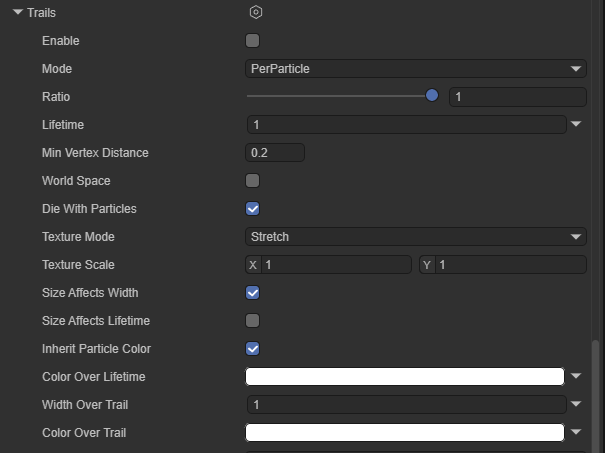Disable Size Affects Width

click(x=252, y=293)
